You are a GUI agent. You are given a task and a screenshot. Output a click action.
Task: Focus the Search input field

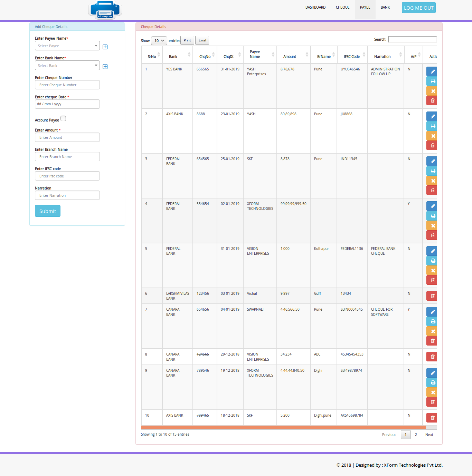413,39
